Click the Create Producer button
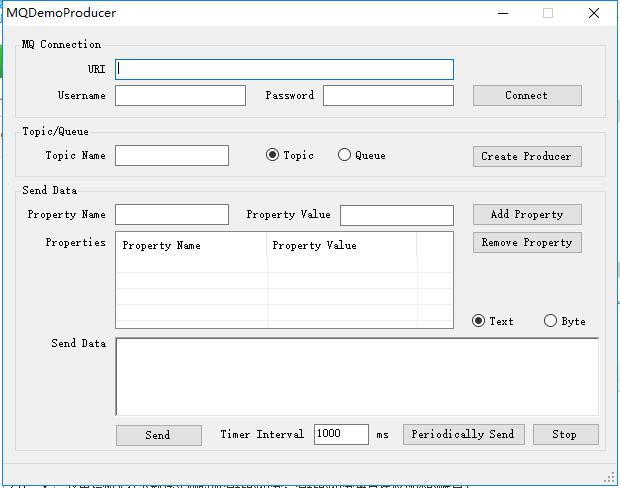Viewport: 620px width, 488px height. 527,157
